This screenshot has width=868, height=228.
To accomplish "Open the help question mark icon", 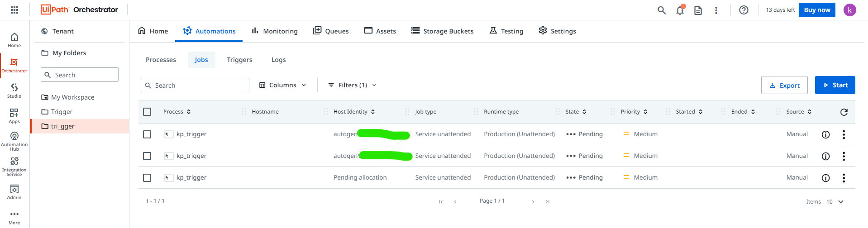I will pyautogui.click(x=744, y=10).
